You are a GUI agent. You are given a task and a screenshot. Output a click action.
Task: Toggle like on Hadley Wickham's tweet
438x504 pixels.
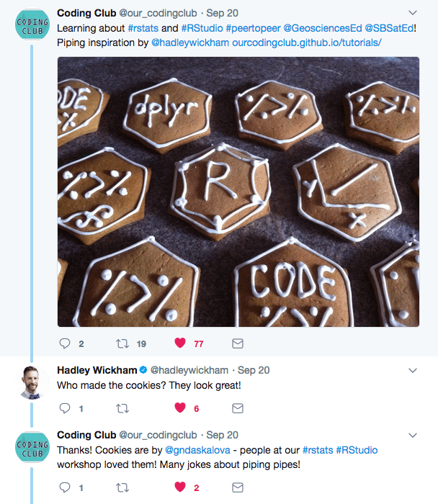[181, 408]
